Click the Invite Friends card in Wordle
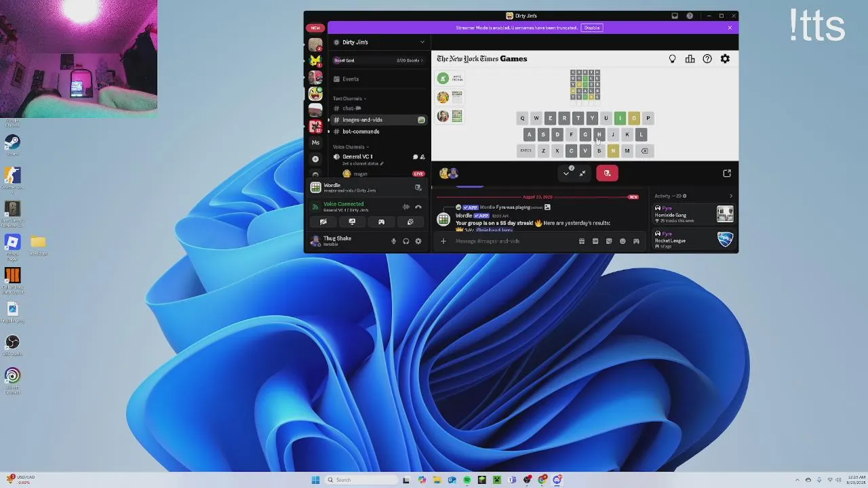The width and height of the screenshot is (868, 488). 450,79
